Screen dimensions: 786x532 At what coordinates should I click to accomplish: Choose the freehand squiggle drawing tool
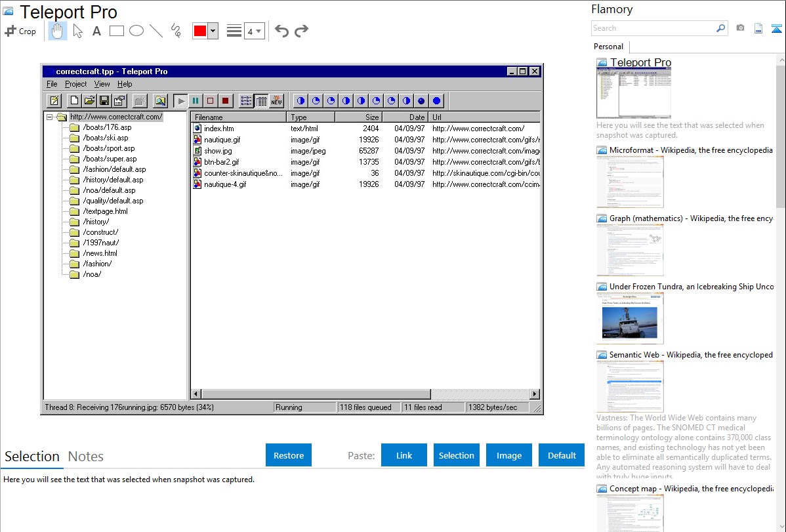(176, 31)
